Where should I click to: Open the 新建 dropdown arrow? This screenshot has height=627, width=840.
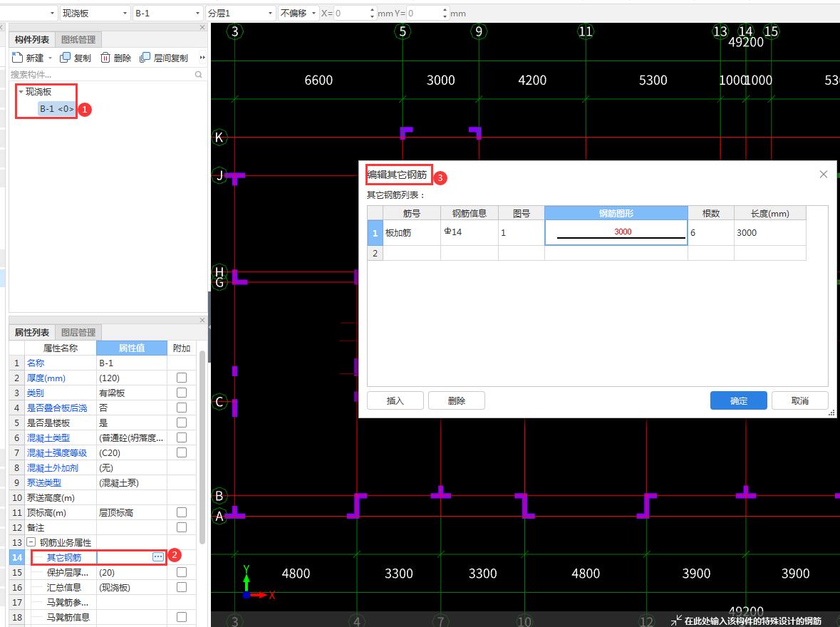click(x=51, y=58)
